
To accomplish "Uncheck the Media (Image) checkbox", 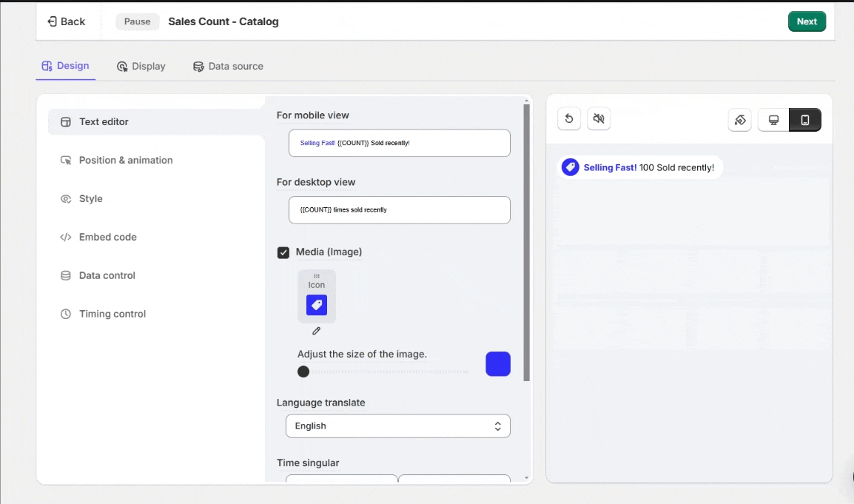I will pos(283,252).
